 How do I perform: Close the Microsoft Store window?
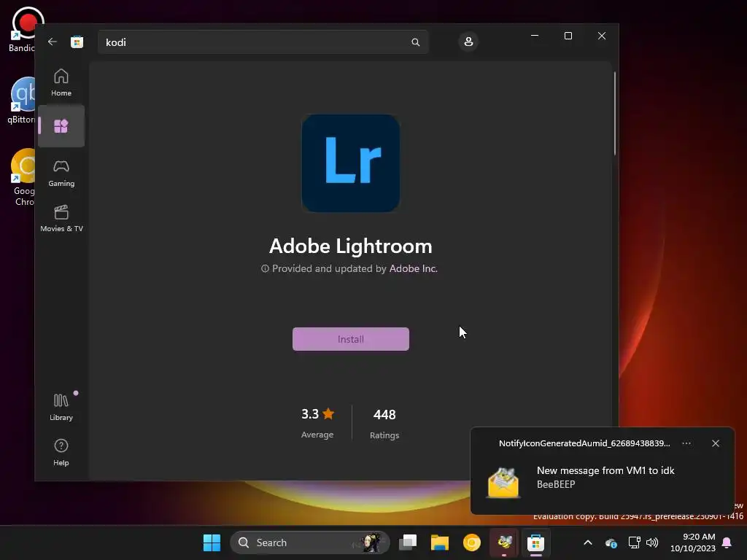point(602,36)
